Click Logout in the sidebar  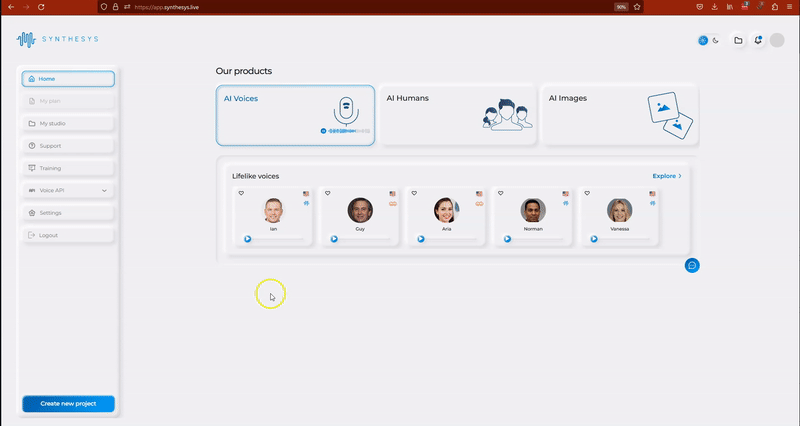[68, 235]
